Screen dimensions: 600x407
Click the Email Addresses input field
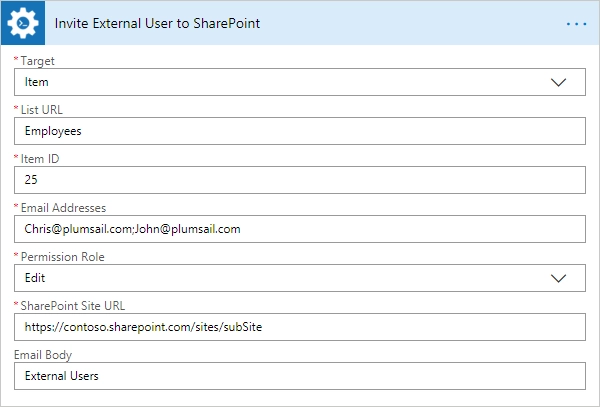coord(300,229)
